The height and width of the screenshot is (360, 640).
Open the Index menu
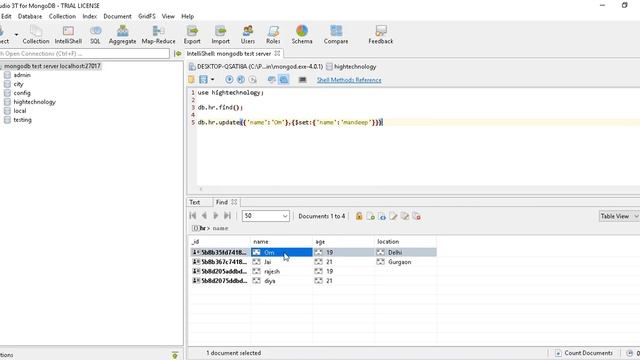pyautogui.click(x=89, y=16)
